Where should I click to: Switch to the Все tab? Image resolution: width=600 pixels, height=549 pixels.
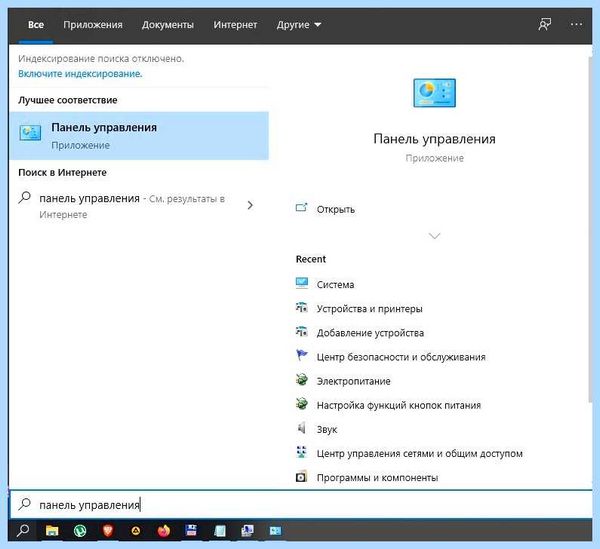pyautogui.click(x=36, y=25)
